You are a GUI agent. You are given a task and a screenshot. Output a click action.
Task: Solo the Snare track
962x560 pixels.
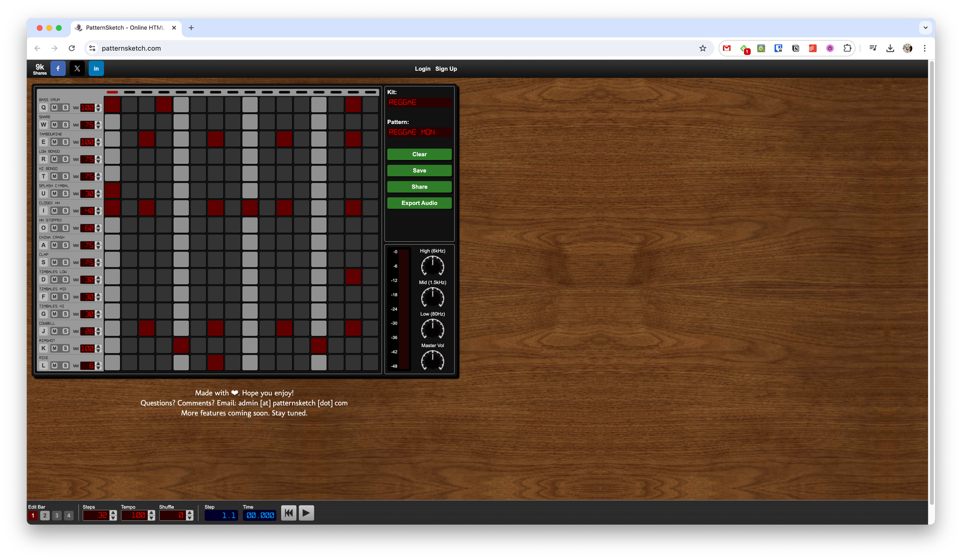(x=65, y=125)
